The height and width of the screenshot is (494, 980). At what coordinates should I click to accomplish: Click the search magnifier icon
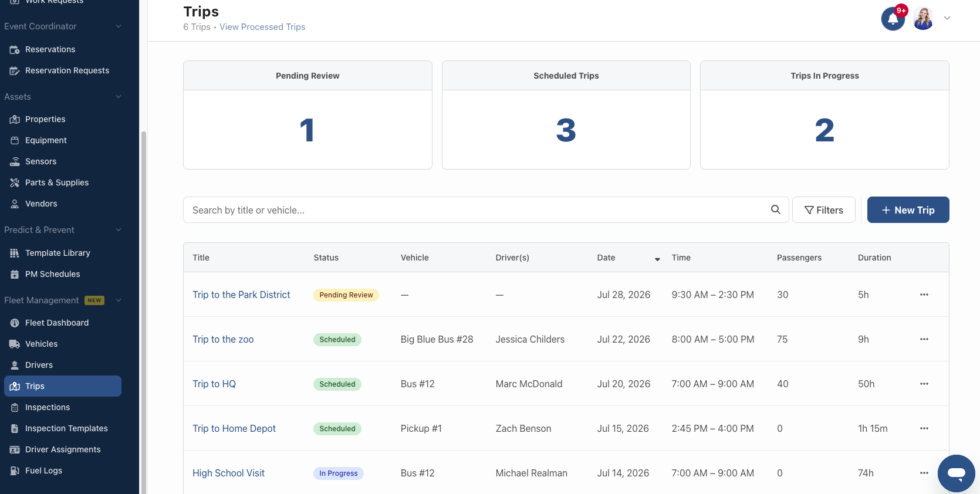(x=776, y=209)
